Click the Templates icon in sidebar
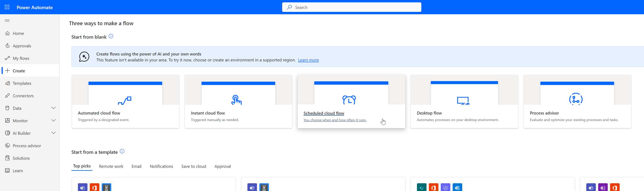The width and height of the screenshot is (644, 191). click(x=7, y=83)
